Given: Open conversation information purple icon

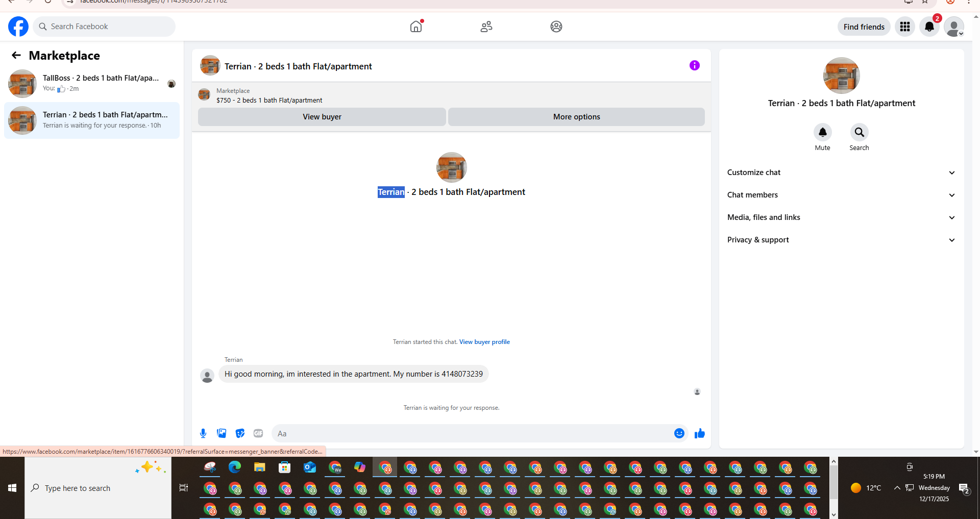Looking at the screenshot, I should [695, 65].
